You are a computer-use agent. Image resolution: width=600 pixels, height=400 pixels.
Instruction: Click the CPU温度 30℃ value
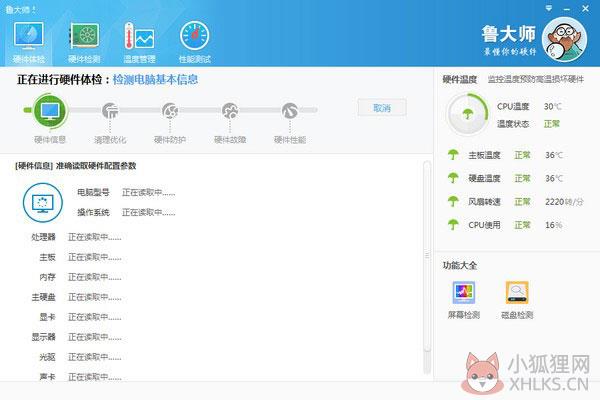click(553, 106)
